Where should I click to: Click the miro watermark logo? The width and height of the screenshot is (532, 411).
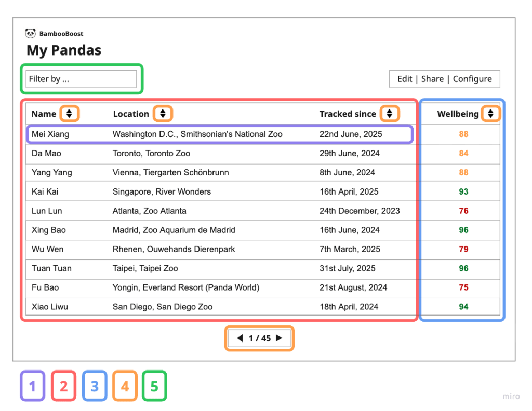click(x=511, y=397)
